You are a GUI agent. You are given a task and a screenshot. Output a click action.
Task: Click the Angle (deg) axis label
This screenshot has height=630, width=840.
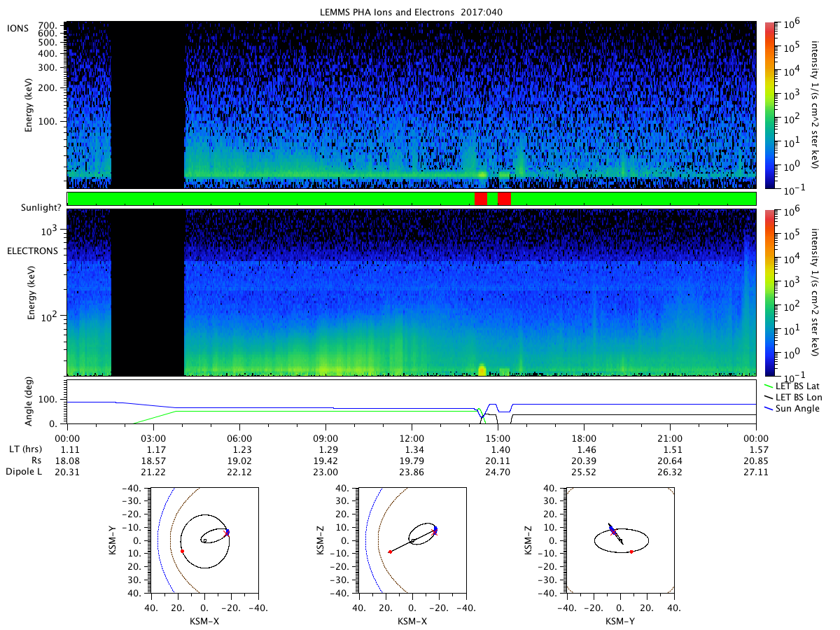(31, 402)
